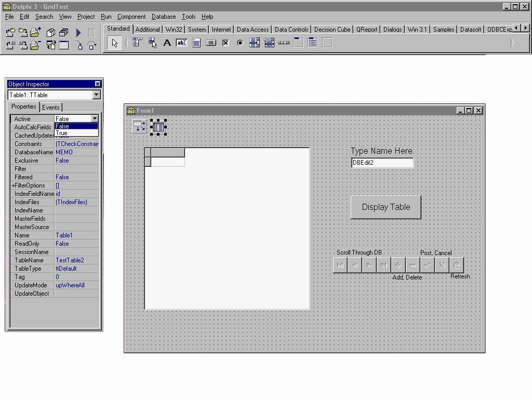This screenshot has width=532, height=399.
Task: Click the Table1 component icon on Form1
Action: [x=159, y=126]
